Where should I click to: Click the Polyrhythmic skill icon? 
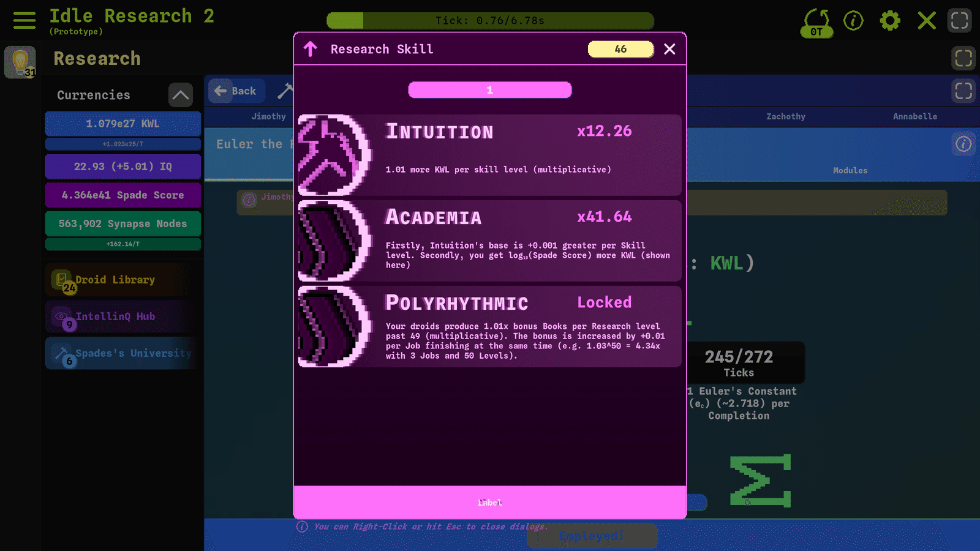coord(334,326)
